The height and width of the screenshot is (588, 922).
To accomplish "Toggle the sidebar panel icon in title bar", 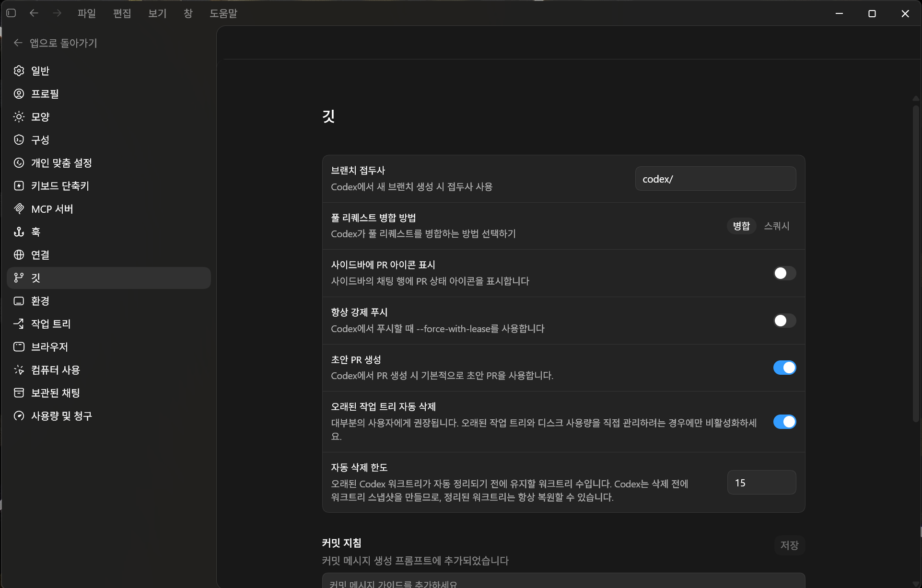I will point(11,13).
